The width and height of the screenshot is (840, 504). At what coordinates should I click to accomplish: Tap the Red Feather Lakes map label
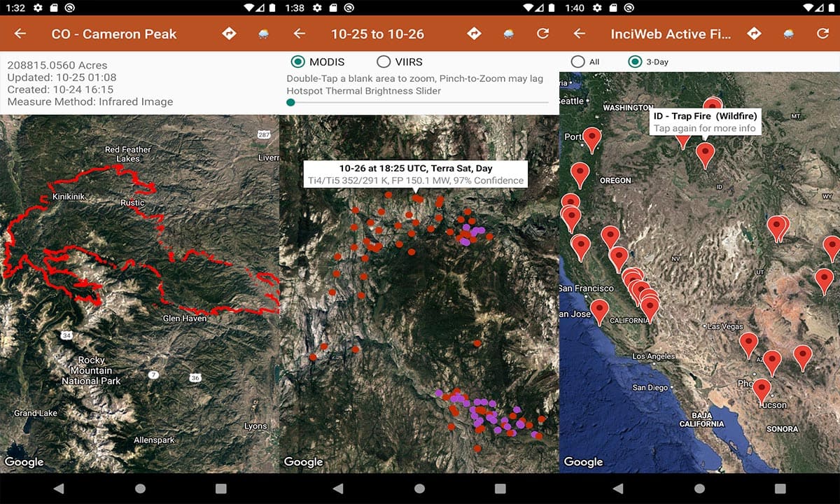(x=127, y=154)
